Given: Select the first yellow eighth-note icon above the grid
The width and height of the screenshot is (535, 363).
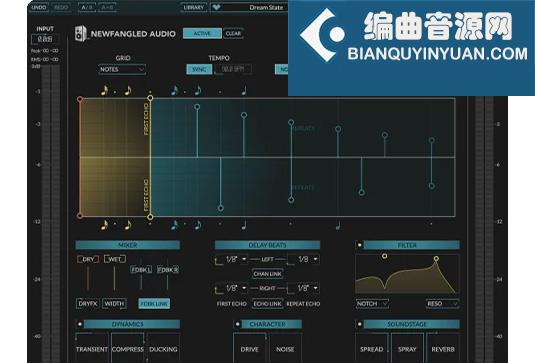Looking at the screenshot, I should (x=104, y=90).
